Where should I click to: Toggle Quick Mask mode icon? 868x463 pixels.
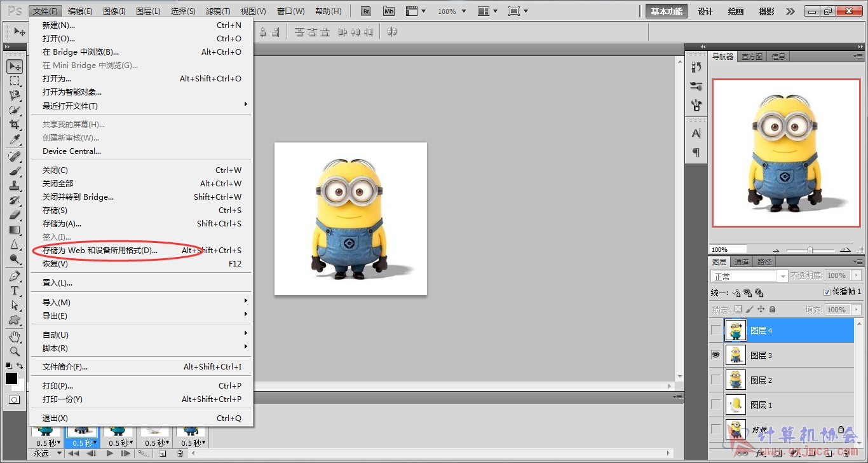point(14,400)
